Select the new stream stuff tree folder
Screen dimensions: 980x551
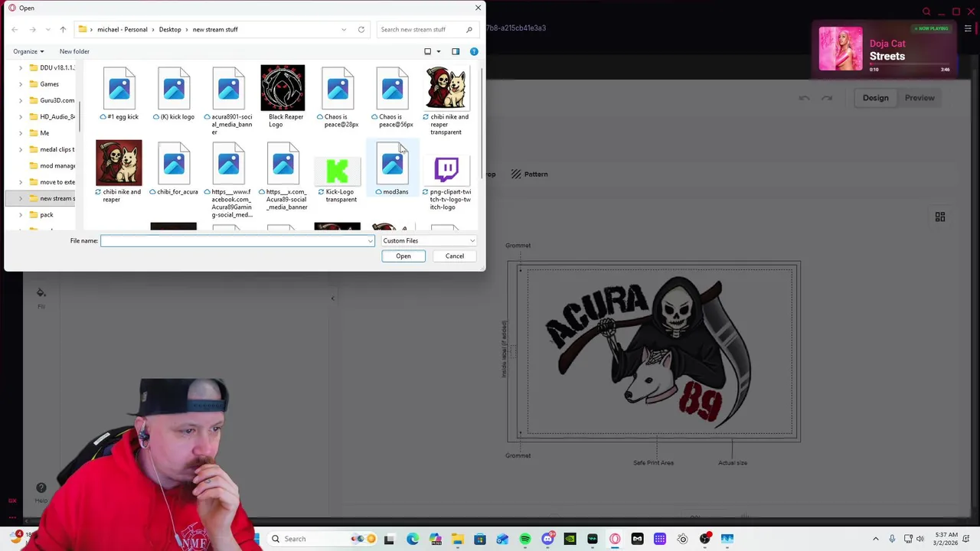click(x=51, y=198)
